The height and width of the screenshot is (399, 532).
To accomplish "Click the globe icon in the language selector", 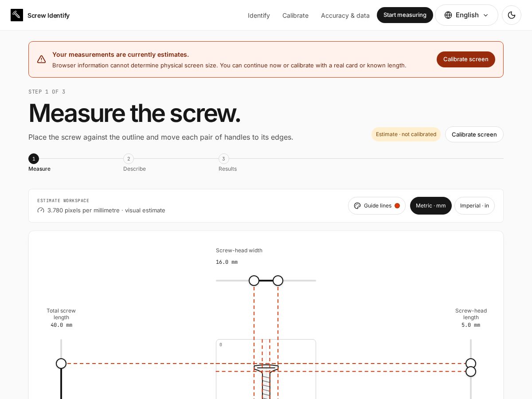I will [448, 15].
